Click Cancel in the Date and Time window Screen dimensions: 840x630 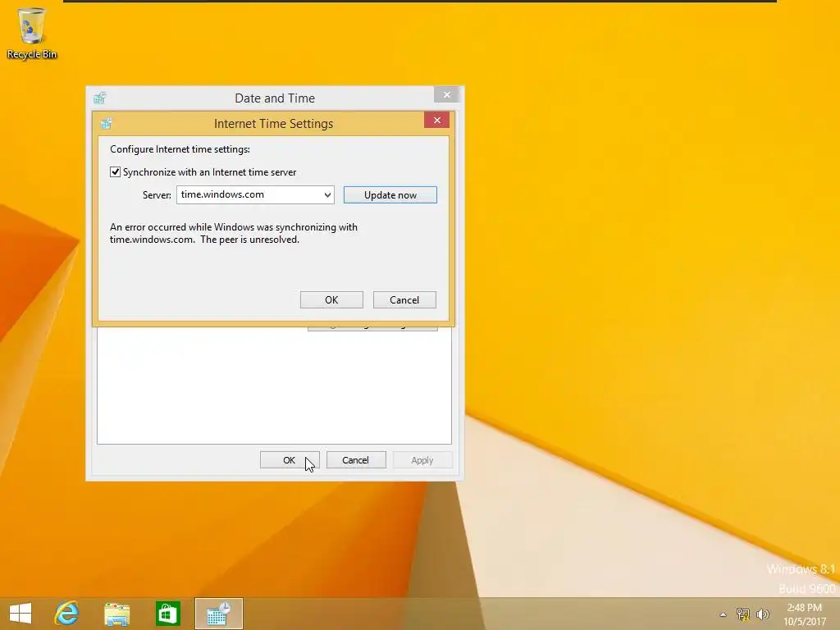coord(356,460)
